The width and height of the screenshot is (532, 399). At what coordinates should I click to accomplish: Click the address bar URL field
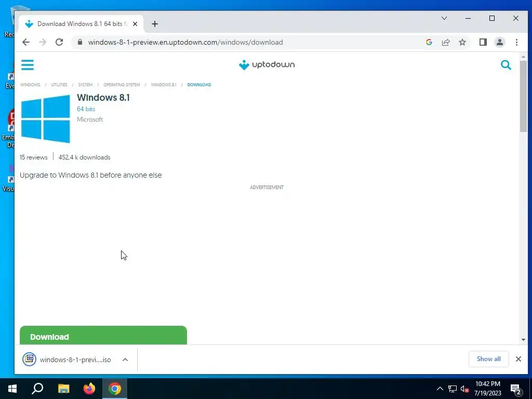[185, 42]
